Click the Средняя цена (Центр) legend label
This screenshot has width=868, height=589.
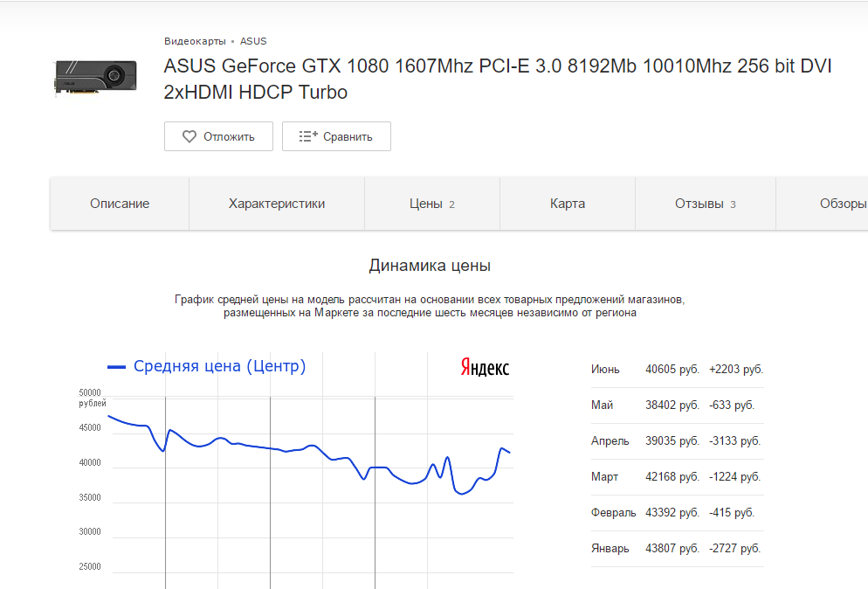point(220,366)
